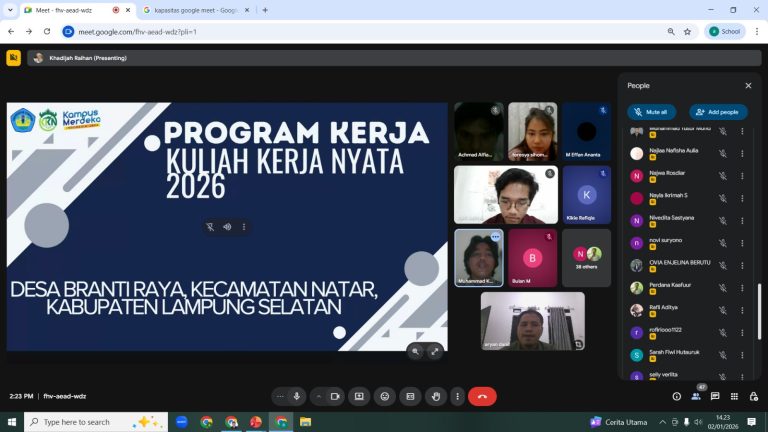Mute participant Najwa Nafisha Aulia
768x432 pixels.
click(x=722, y=153)
